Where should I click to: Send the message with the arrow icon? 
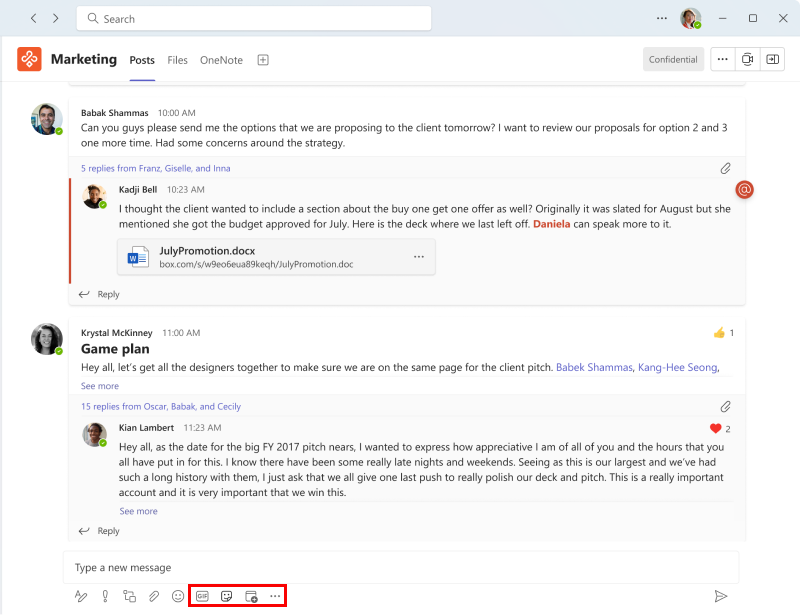720,596
